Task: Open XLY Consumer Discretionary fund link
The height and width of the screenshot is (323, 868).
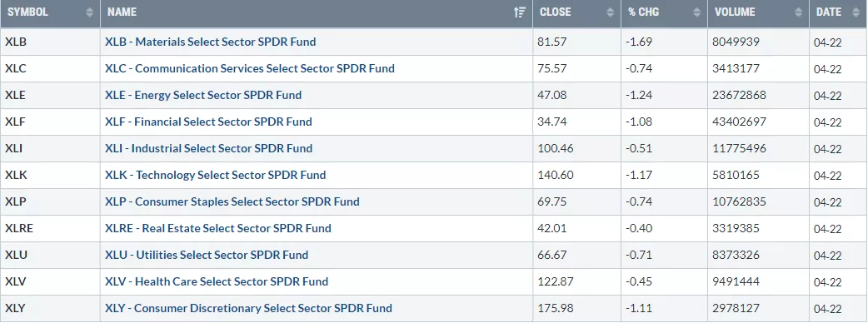Action: click(x=248, y=307)
